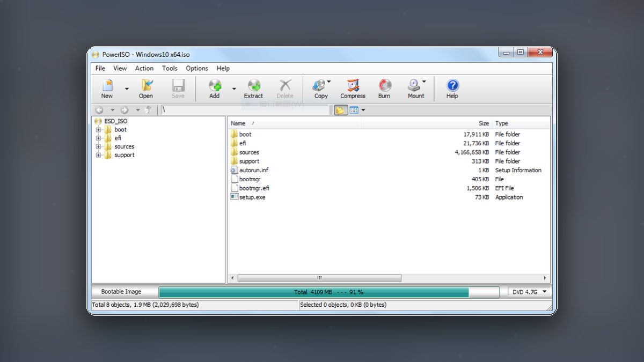
Task: Open the Back history dropdown arrow
Action: pyautogui.click(x=112, y=110)
